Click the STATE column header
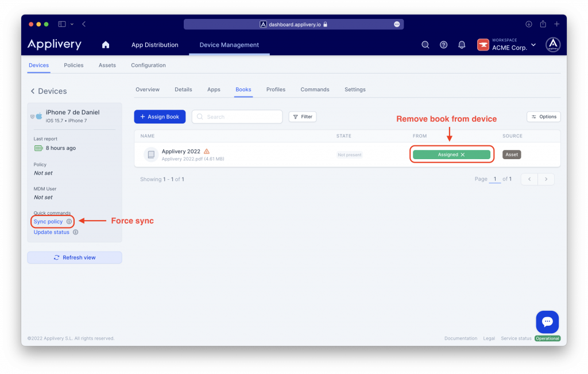Image resolution: width=588 pixels, height=374 pixels. click(344, 136)
